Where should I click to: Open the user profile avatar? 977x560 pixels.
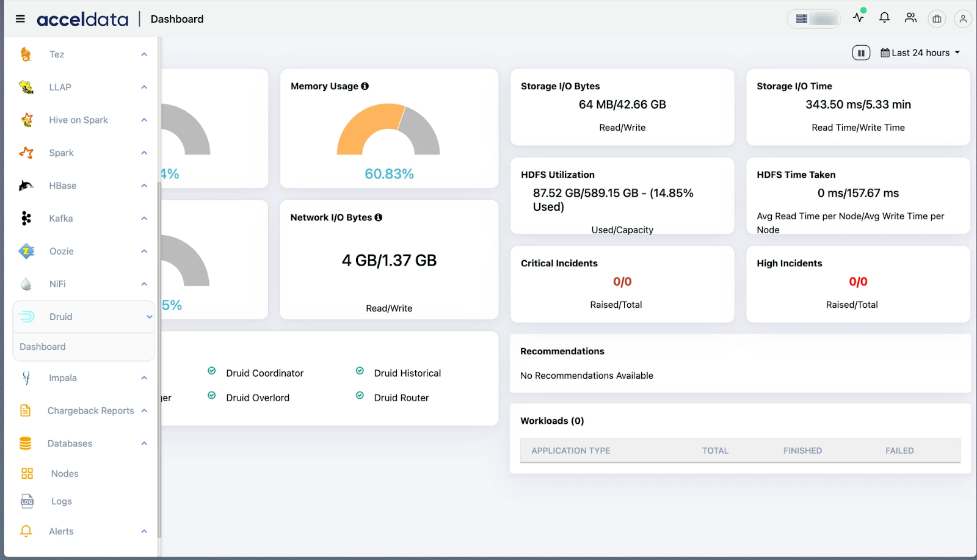point(963,19)
